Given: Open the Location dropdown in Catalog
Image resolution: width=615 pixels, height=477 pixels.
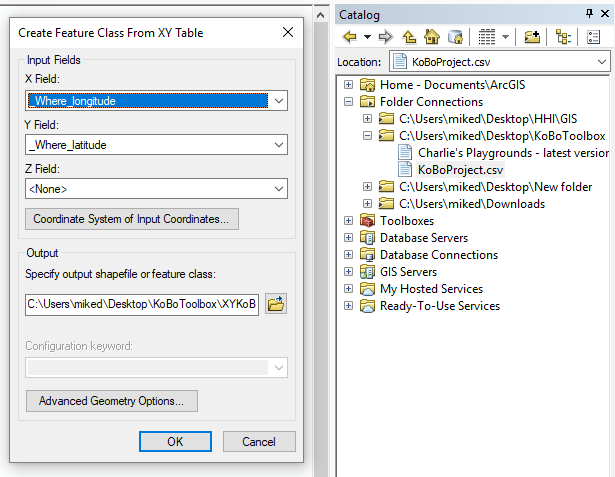Looking at the screenshot, I should click(601, 62).
